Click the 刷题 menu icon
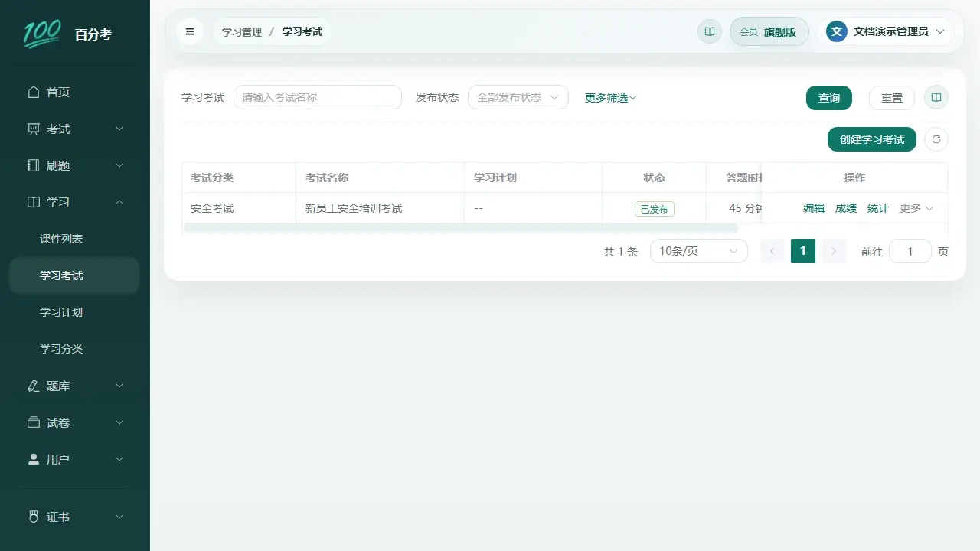Viewport: 980px width, 551px height. (x=33, y=165)
